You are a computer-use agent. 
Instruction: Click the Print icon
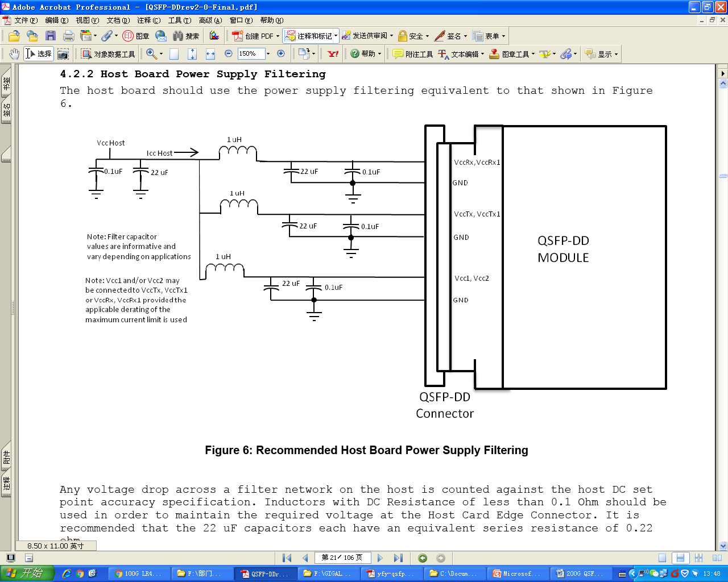[x=69, y=36]
